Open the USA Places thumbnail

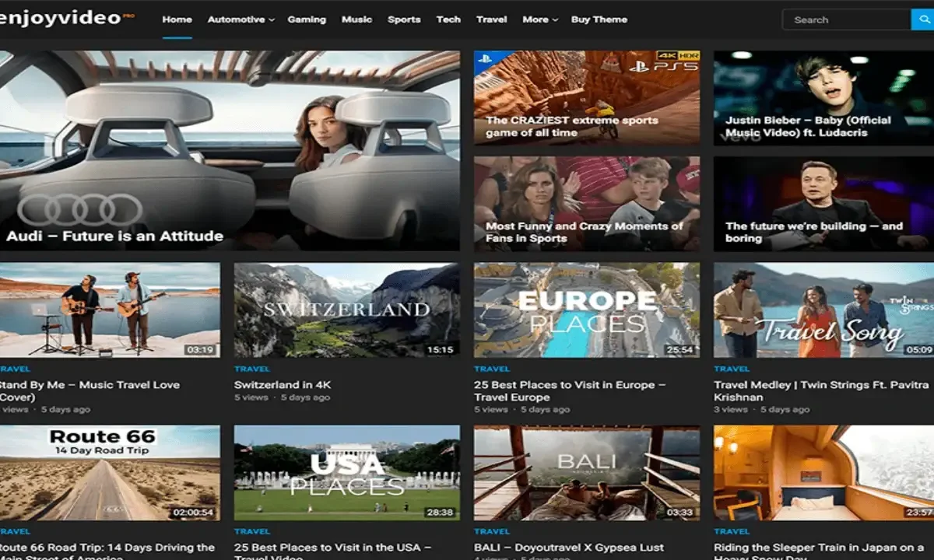click(x=347, y=473)
